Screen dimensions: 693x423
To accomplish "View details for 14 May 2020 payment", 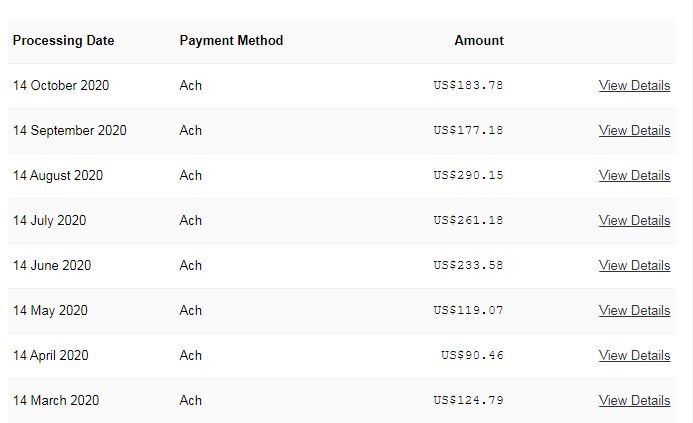I will [x=634, y=311].
